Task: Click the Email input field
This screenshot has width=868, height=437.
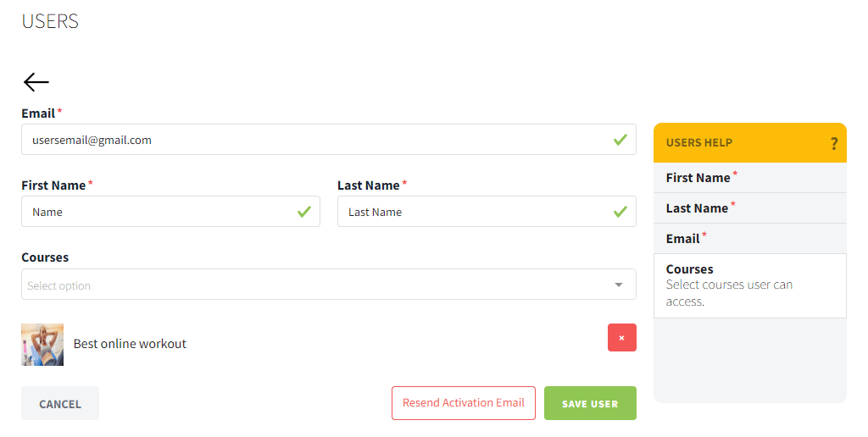Action: tap(329, 140)
